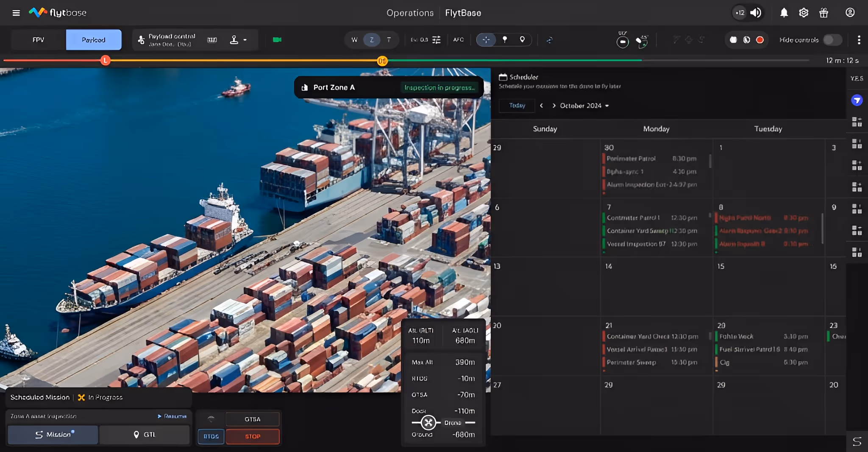Screen dimensions: 868x452
Task: Open the notifications bell
Action: pos(784,13)
